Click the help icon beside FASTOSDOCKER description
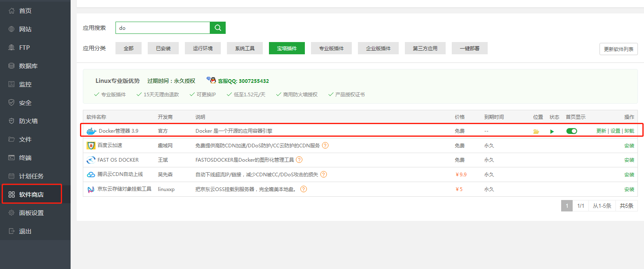Image resolution: width=644 pixels, height=269 pixels. click(x=299, y=160)
